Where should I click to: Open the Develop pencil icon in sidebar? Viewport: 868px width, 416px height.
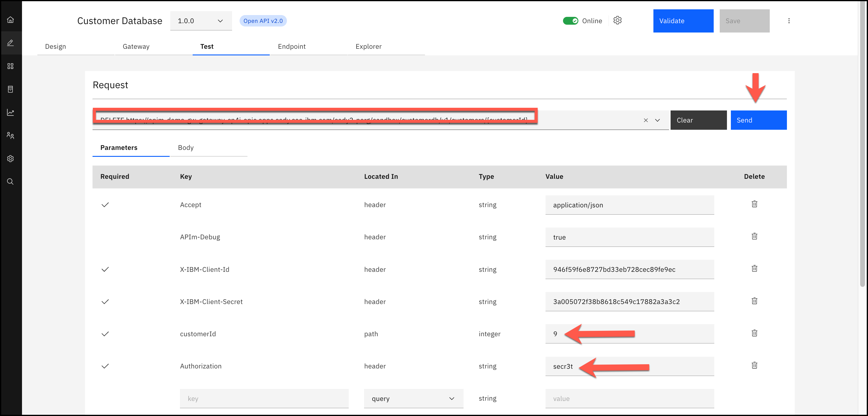click(11, 43)
